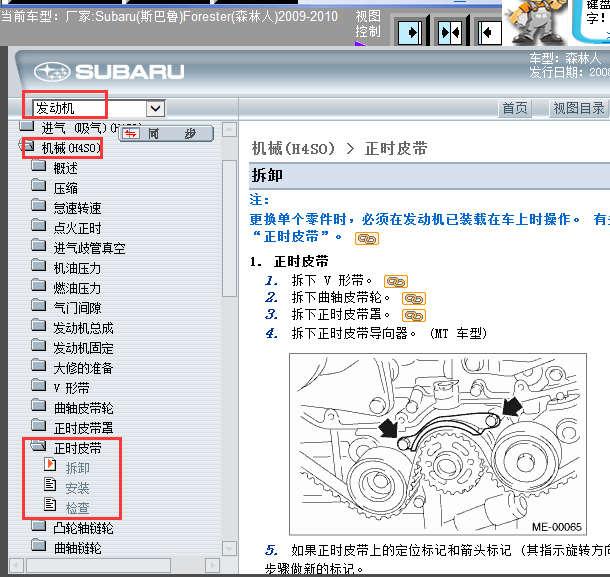Click the link icon after the "正时皮带" note
This screenshot has height=577, width=610.
pyautogui.click(x=367, y=238)
